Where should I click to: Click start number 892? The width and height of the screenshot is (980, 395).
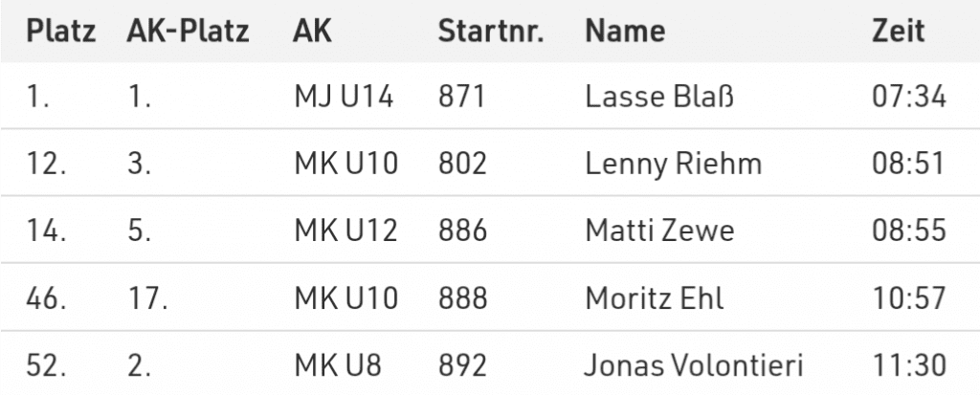tap(462, 365)
